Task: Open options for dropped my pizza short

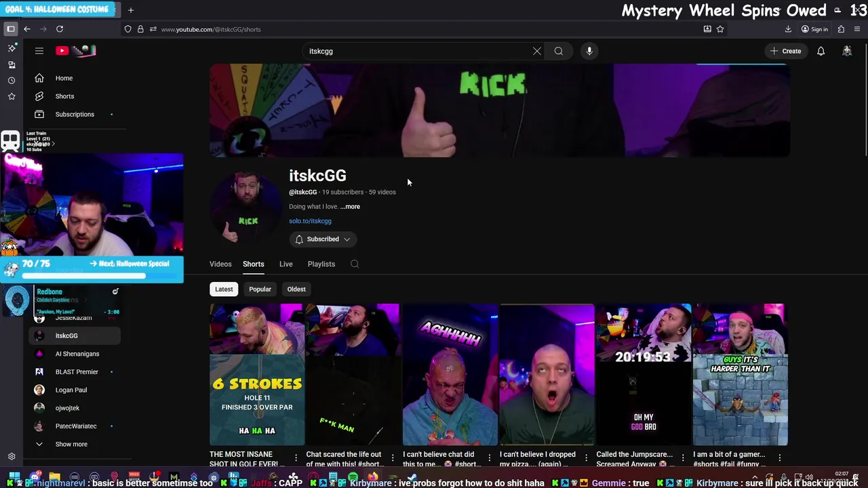Action: (x=586, y=457)
